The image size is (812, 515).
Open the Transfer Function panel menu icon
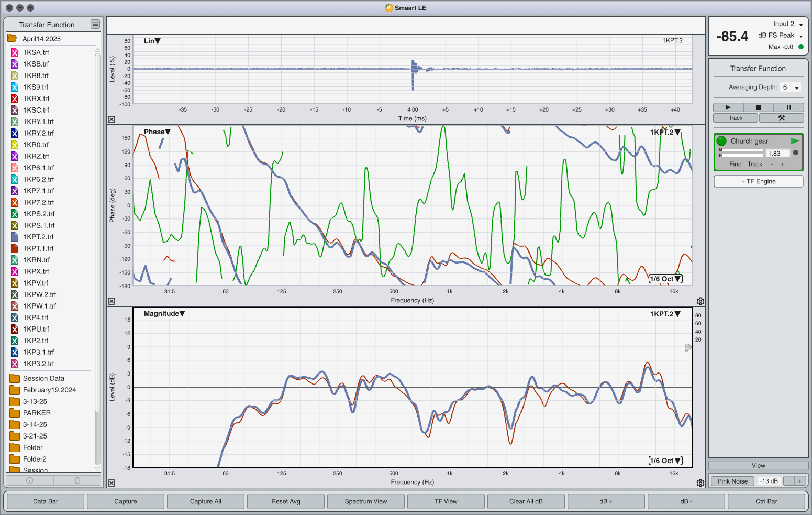(95, 24)
